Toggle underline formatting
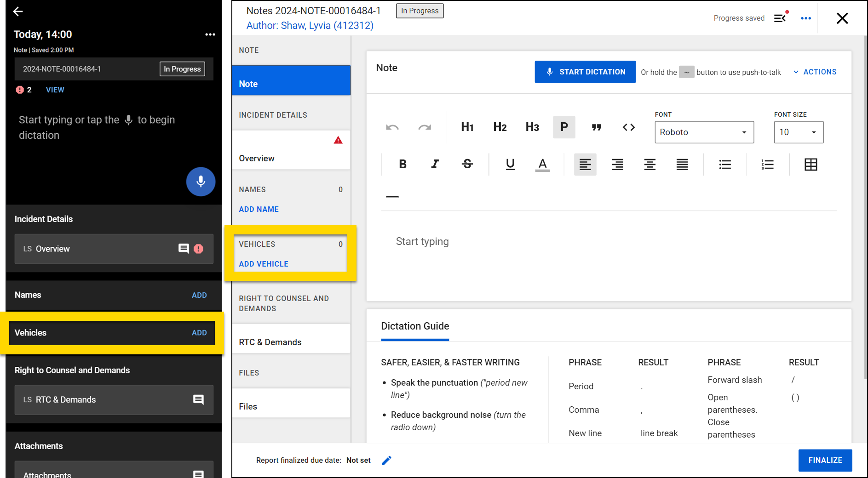Viewport: 868px width, 478px height. 510,164
